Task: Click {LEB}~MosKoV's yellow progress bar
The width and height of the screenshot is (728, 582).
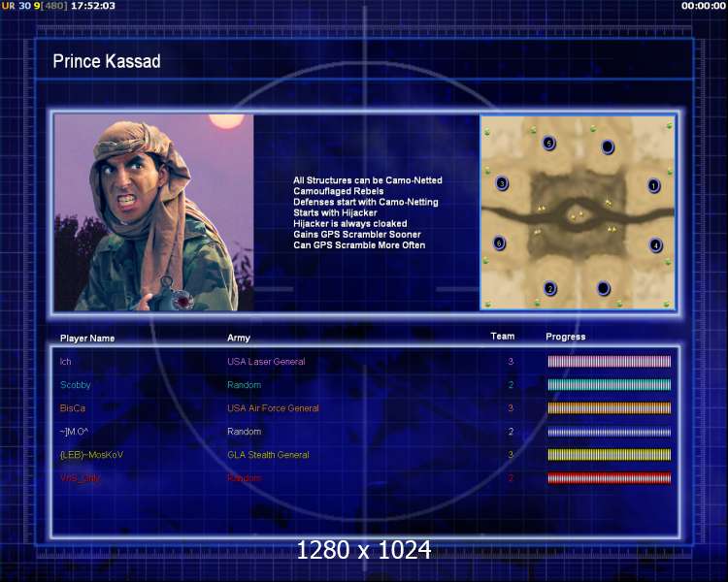Action: click(610, 455)
